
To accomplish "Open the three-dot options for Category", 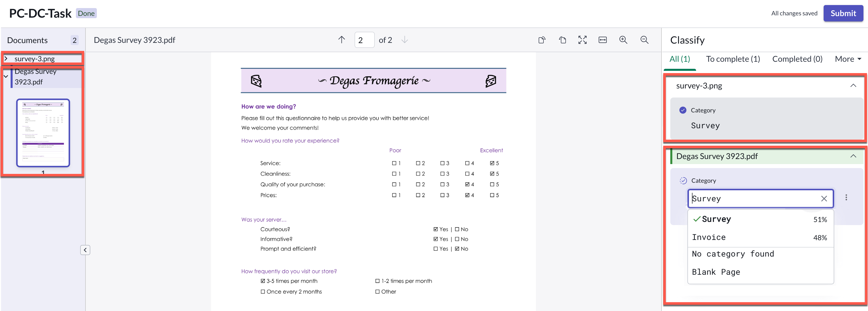I will pyautogui.click(x=846, y=198).
